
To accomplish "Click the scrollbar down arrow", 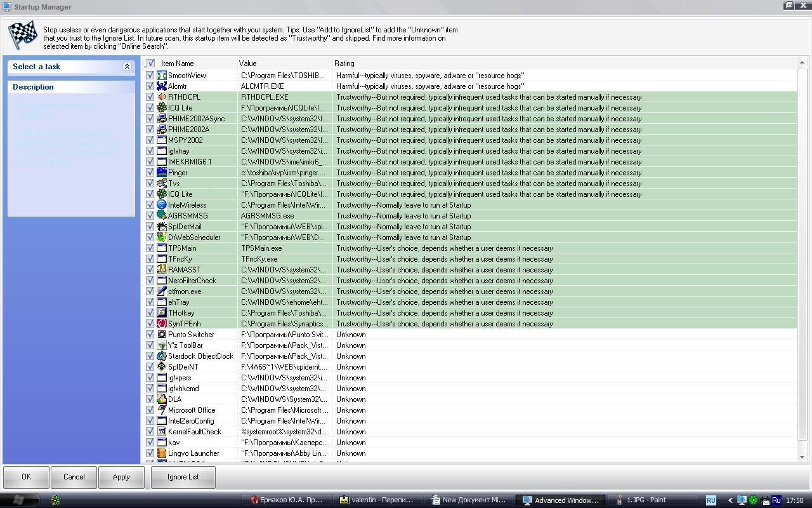I will pyautogui.click(x=802, y=457).
